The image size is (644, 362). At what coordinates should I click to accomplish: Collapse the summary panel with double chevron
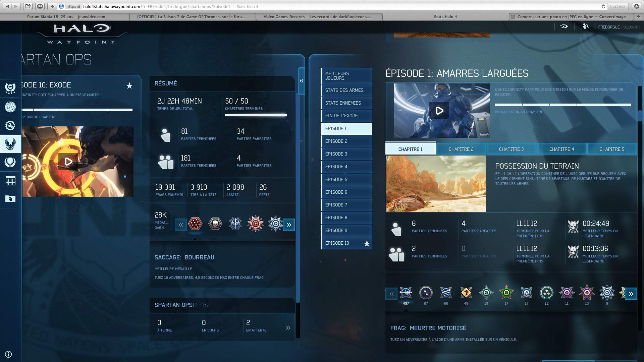click(301, 81)
